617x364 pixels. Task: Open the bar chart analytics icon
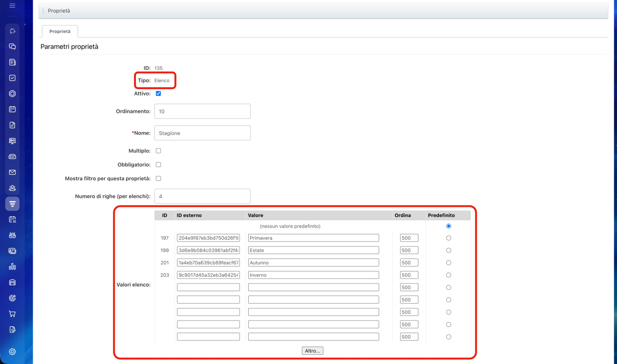(13, 267)
